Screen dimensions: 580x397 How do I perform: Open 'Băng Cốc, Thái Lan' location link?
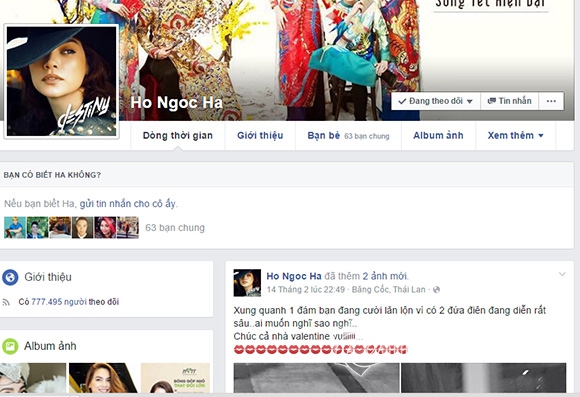pyautogui.click(x=388, y=289)
